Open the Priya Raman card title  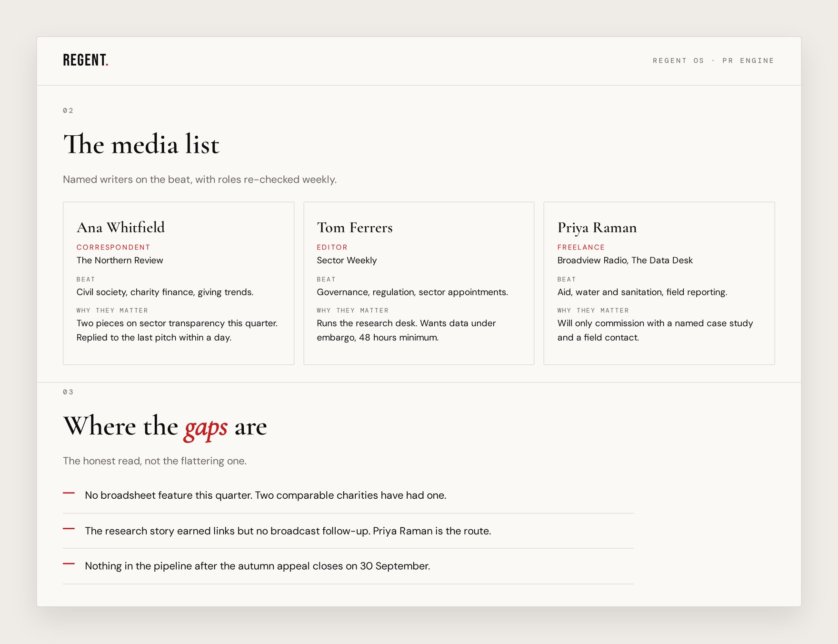click(597, 227)
